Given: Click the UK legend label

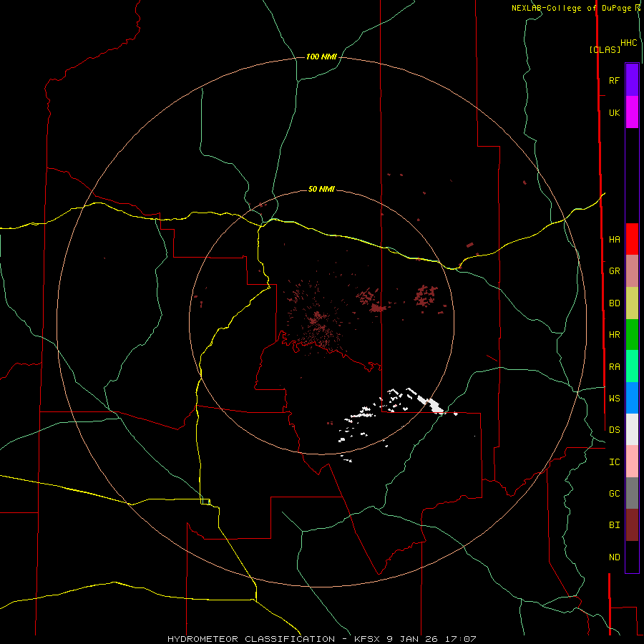Looking at the screenshot, I should click(x=614, y=113).
